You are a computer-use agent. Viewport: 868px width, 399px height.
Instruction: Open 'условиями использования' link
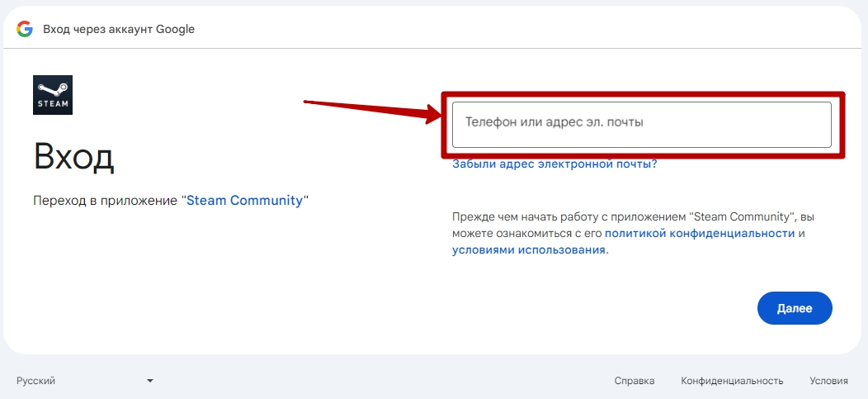pyautogui.click(x=529, y=250)
